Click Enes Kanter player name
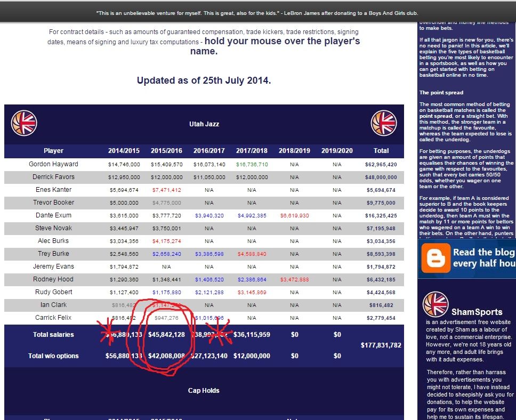 (x=53, y=190)
